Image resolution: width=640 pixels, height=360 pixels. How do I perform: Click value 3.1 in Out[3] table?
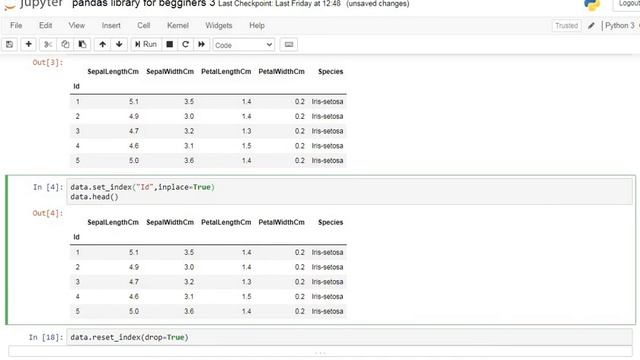pyautogui.click(x=189, y=146)
